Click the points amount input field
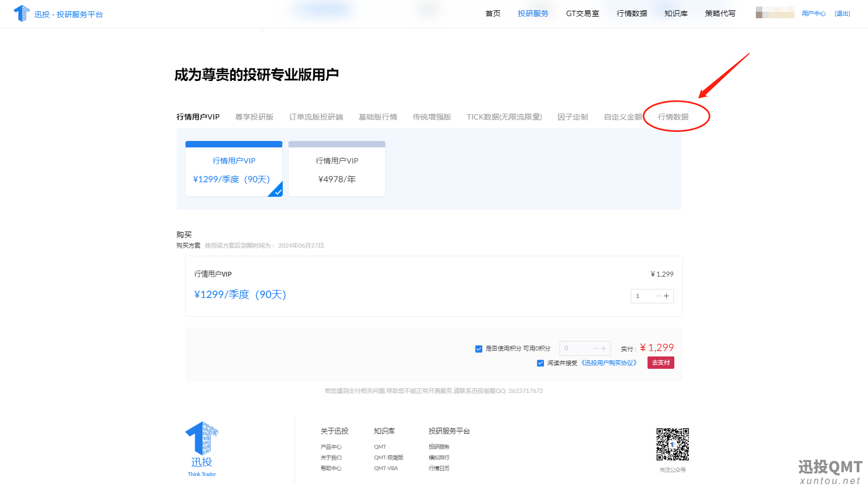This screenshot has width=868, height=491. pyautogui.click(x=576, y=348)
